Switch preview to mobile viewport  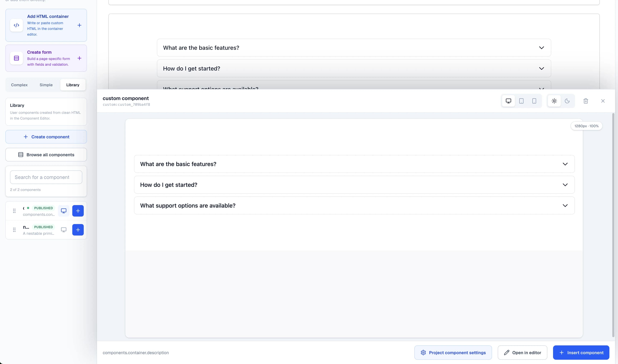(534, 101)
